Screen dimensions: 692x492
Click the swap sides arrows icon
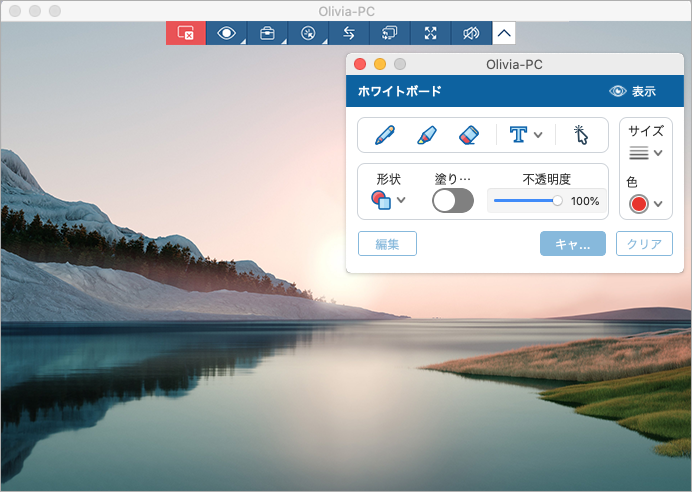tap(349, 33)
